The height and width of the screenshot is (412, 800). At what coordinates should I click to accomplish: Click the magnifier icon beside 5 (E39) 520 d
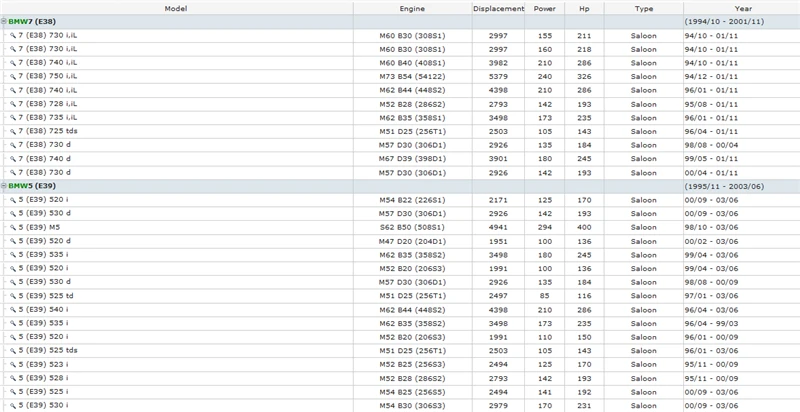pos(13,241)
